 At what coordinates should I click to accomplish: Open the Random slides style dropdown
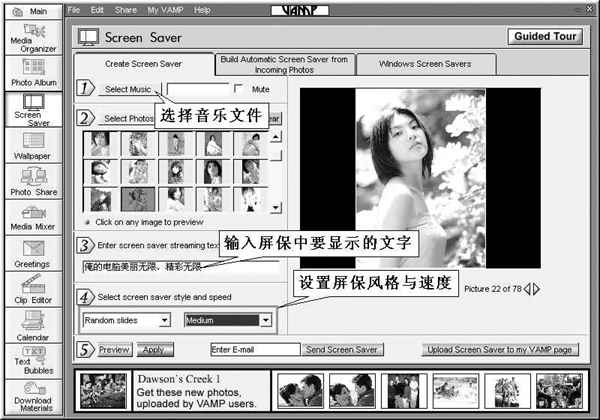click(165, 320)
